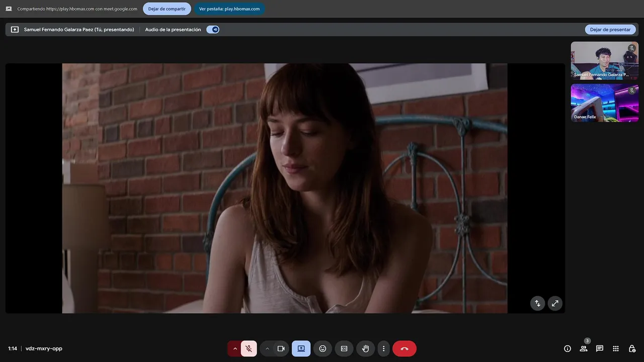Click the presentation screen icon beside presenter name
This screenshot has height=362, width=644.
pos(15,30)
